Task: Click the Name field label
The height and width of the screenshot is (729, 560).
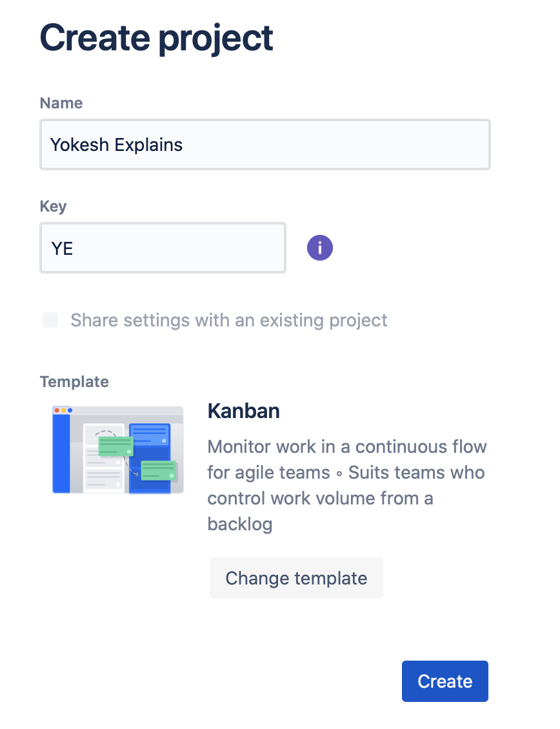Action: point(61,103)
